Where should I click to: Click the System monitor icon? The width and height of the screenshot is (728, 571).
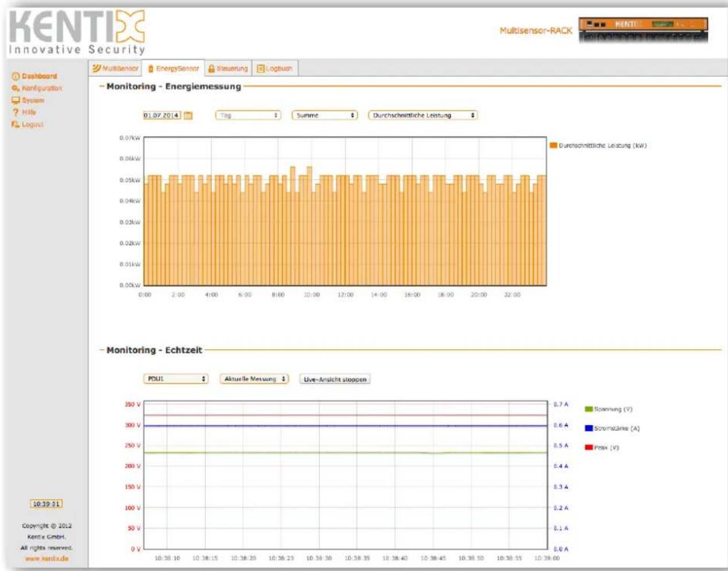point(16,100)
